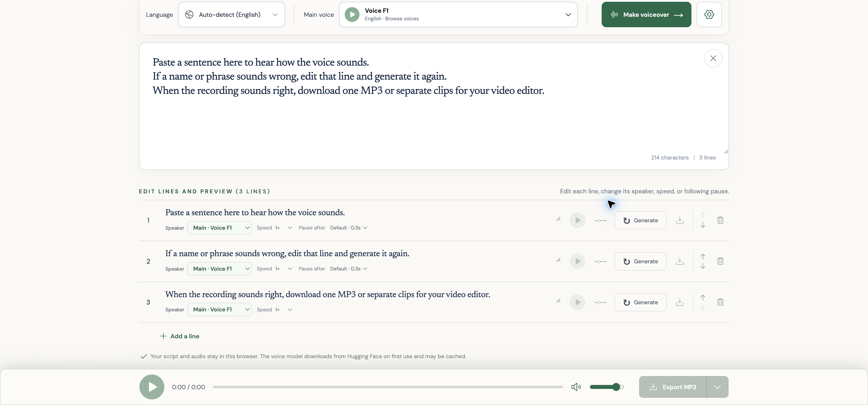Screen dimensions: 868x405
Task: Open the voiceover settings gear
Action: [x=709, y=15]
